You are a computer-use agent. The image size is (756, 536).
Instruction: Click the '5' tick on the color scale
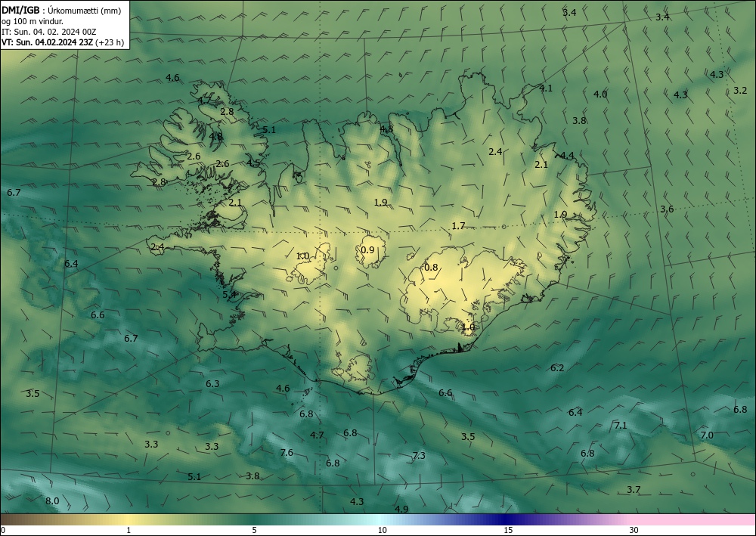tap(254, 530)
